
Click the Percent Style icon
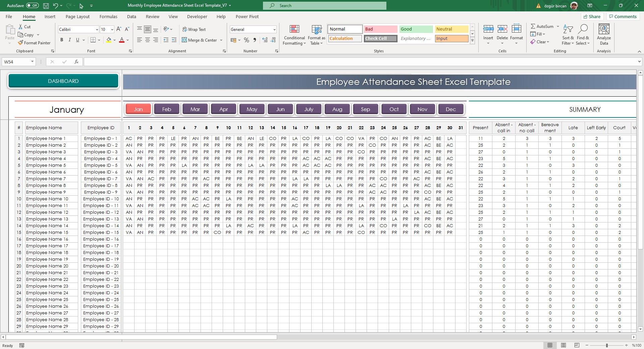click(x=247, y=40)
